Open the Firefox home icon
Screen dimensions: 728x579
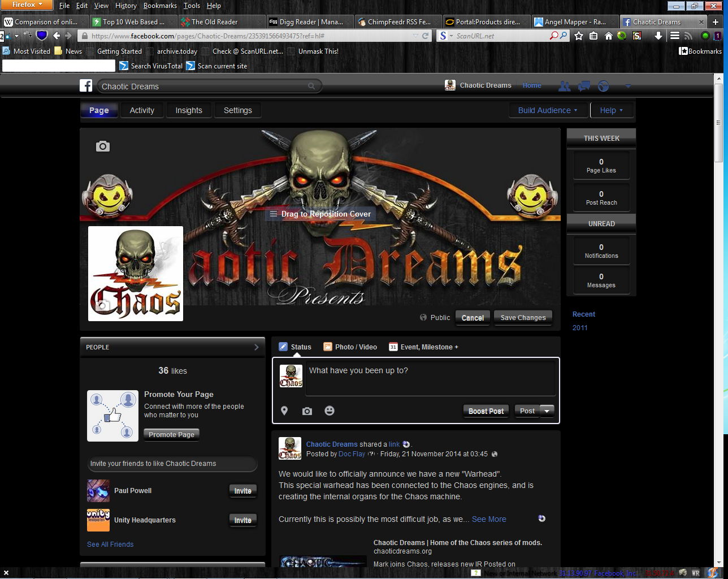pos(608,36)
